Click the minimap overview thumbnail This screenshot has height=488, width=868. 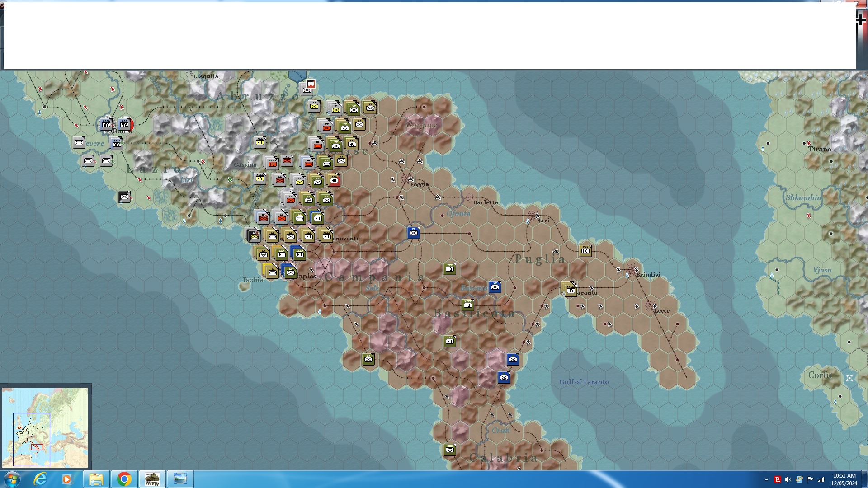click(45, 427)
